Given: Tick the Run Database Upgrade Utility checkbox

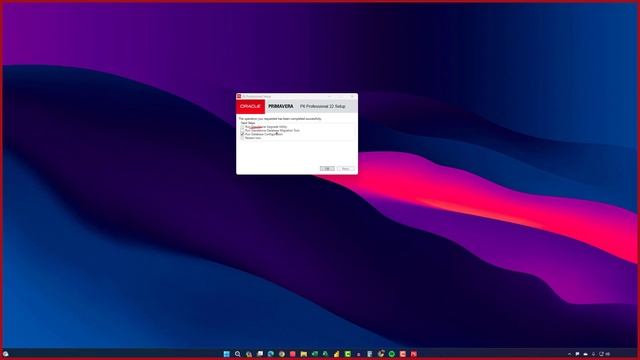Looking at the screenshot, I should pos(242,127).
